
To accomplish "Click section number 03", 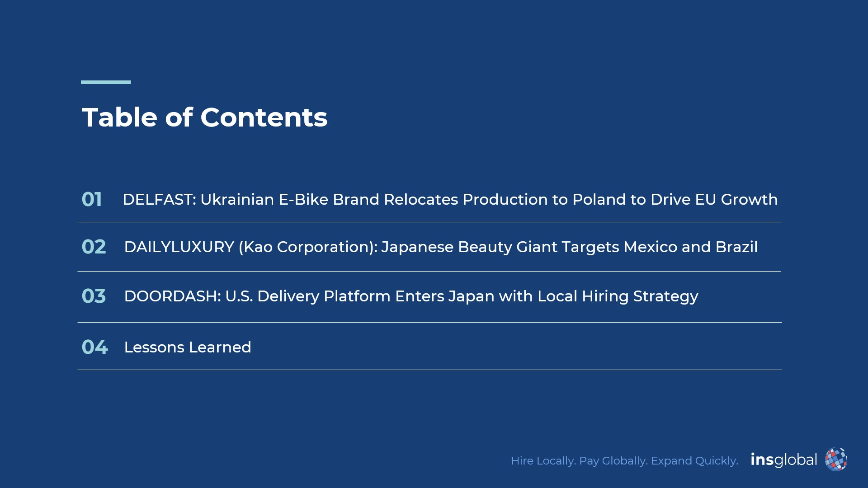I will coord(94,296).
